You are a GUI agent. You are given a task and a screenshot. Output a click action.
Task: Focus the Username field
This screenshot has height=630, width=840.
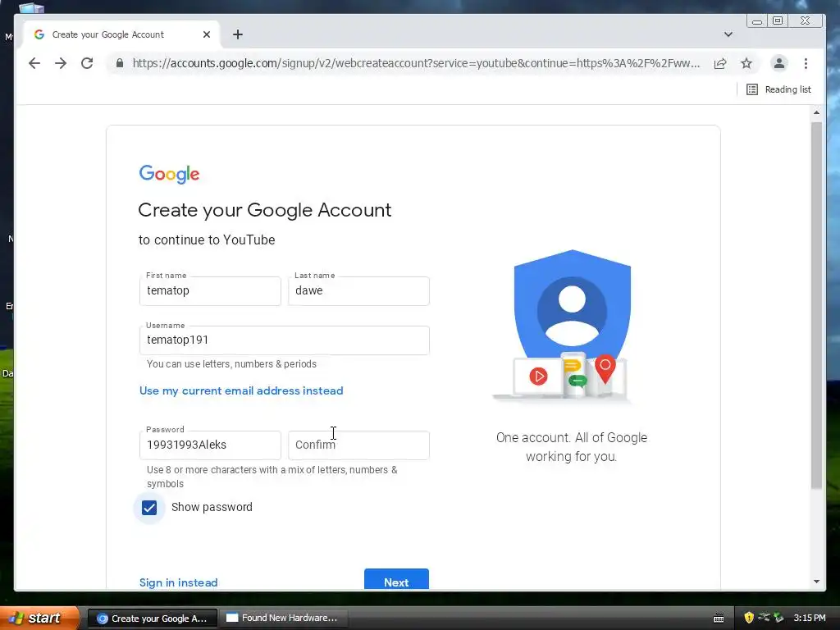click(x=284, y=340)
